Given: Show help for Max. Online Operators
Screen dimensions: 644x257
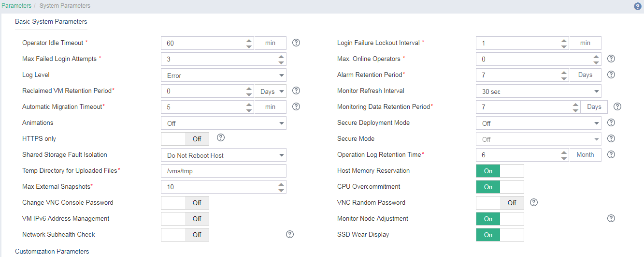Looking at the screenshot, I should 611,59.
